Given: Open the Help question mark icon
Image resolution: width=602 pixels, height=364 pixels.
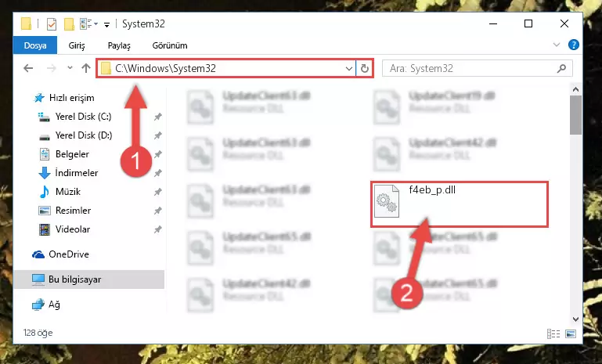Looking at the screenshot, I should (x=574, y=45).
